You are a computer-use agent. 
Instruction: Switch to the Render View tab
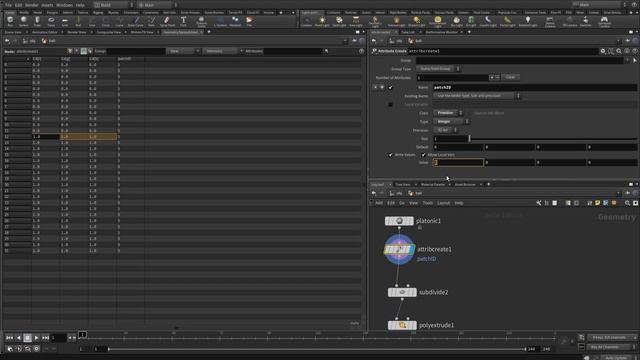pyautogui.click(x=76, y=32)
